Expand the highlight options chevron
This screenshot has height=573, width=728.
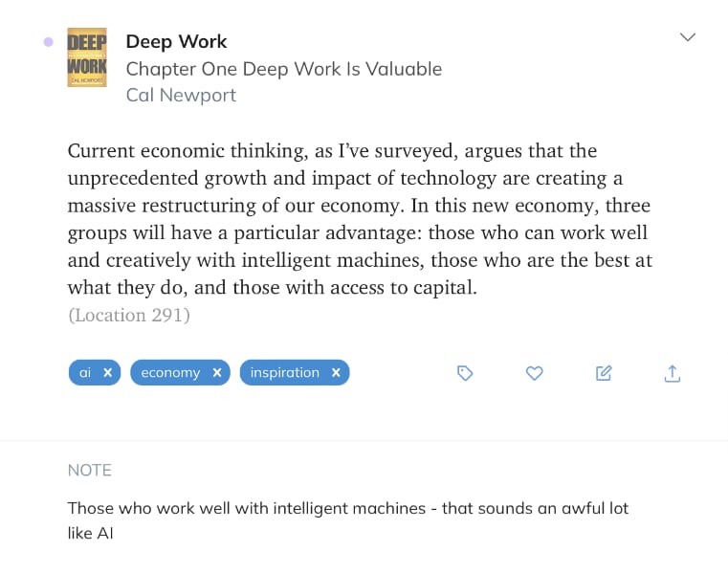(687, 37)
